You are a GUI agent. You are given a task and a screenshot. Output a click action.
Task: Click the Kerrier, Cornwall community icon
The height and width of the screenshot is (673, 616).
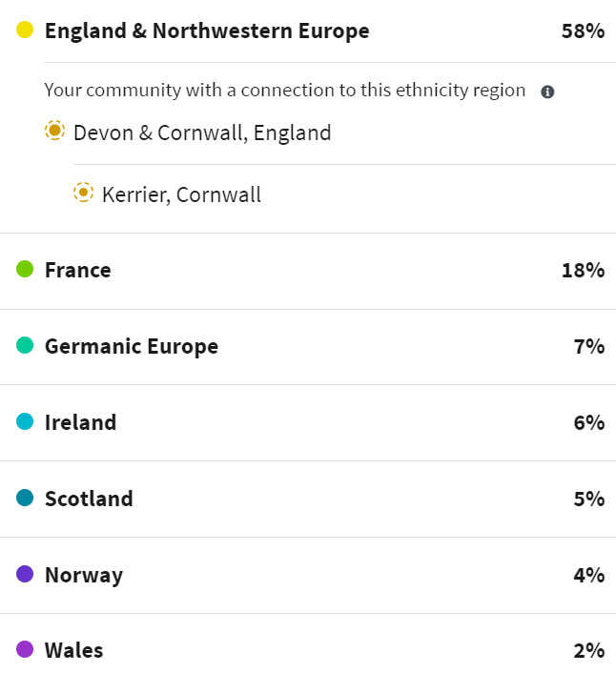tap(84, 194)
